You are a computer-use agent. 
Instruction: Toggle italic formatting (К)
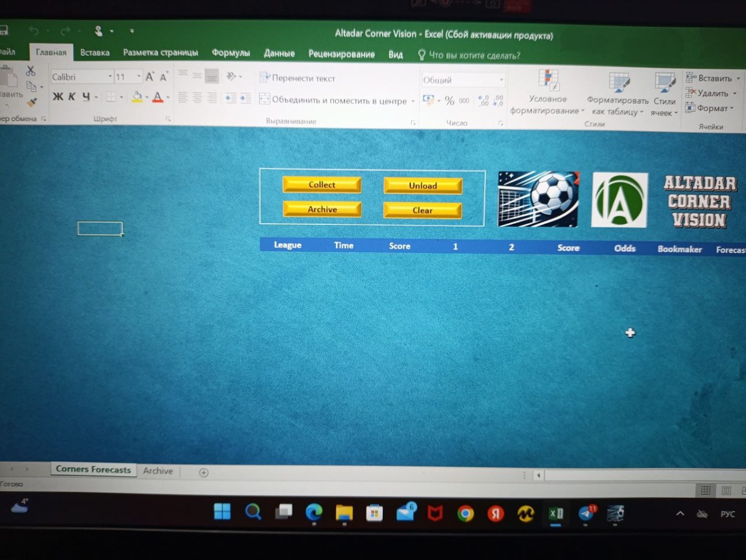coord(71,97)
